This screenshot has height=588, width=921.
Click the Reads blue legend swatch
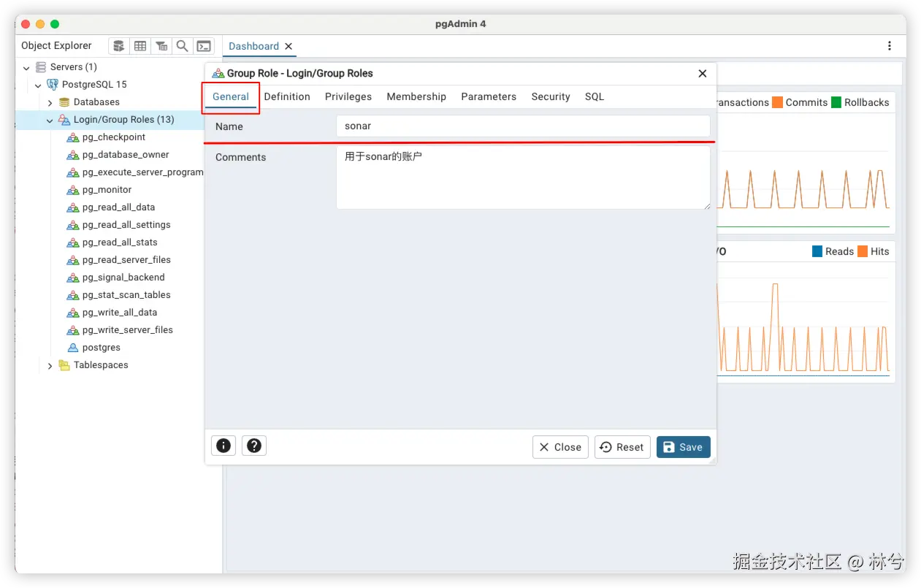click(817, 251)
